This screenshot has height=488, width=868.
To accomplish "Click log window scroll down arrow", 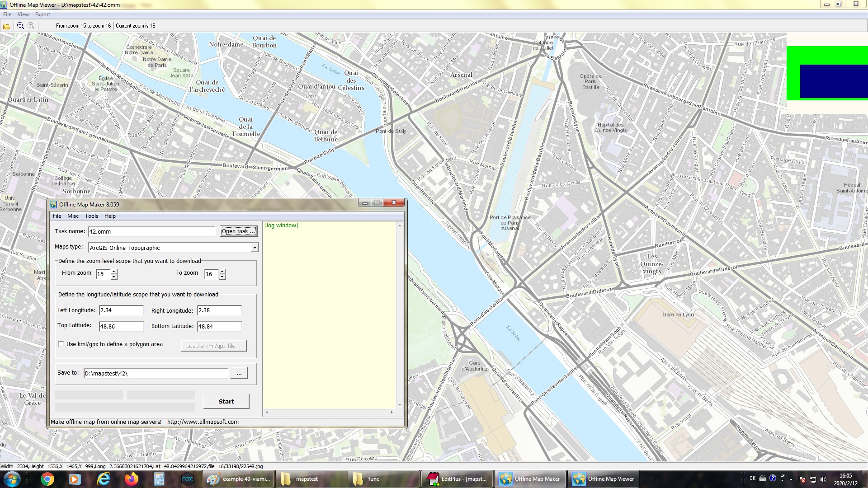I will tap(400, 405).
